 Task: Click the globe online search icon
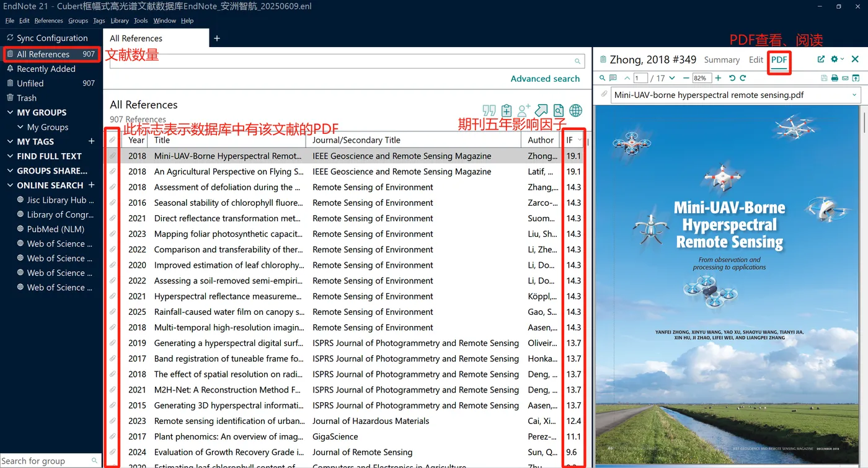click(x=576, y=110)
